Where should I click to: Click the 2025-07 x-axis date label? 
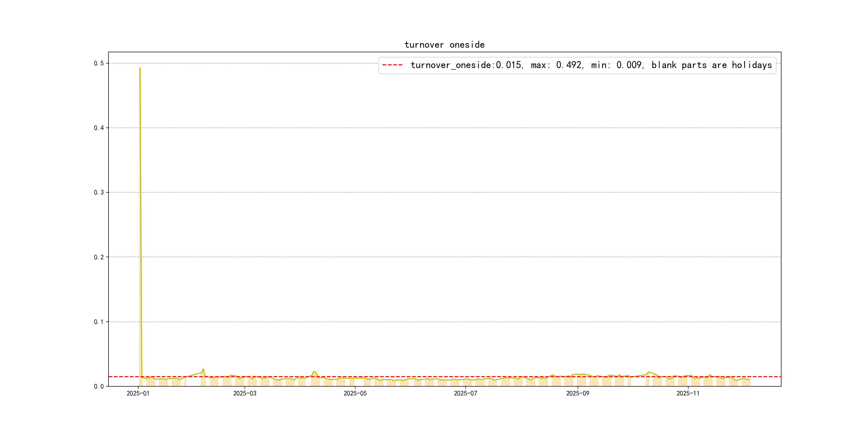pyautogui.click(x=465, y=394)
